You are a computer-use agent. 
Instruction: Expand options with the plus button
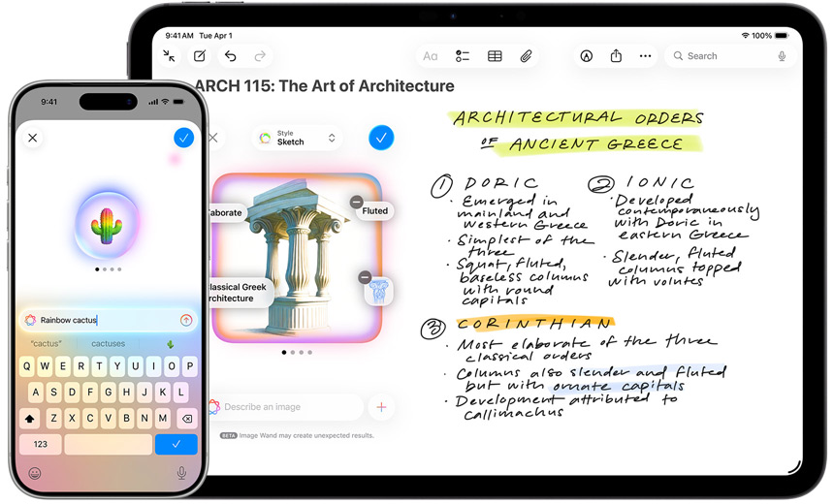[381, 407]
